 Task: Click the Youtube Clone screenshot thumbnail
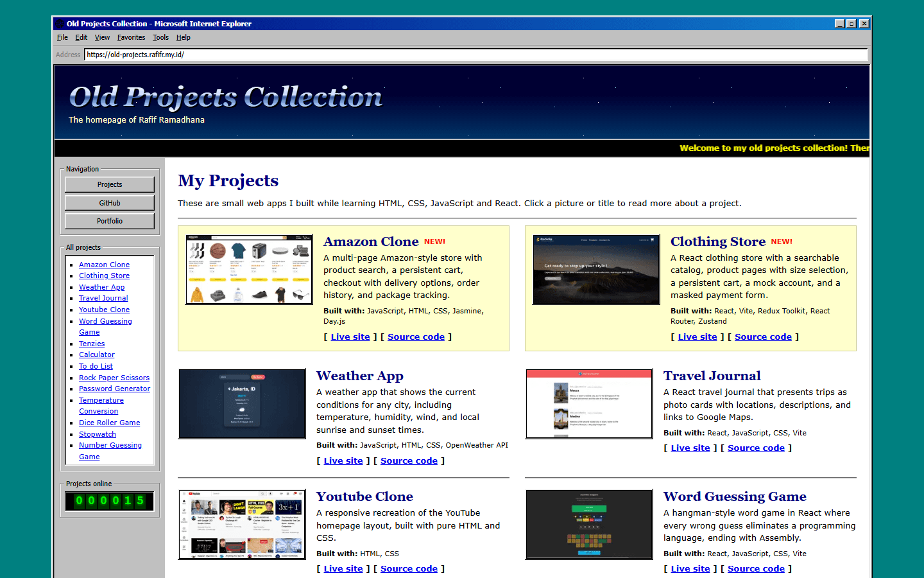pyautogui.click(x=242, y=525)
